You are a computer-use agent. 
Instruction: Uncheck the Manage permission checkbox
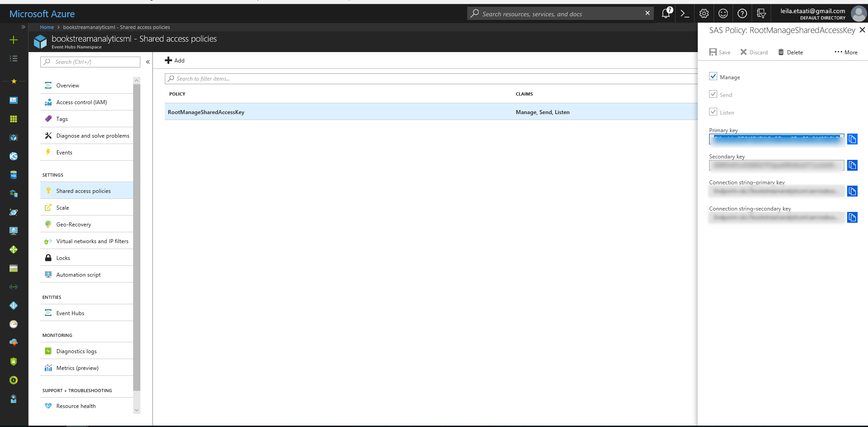coord(714,76)
